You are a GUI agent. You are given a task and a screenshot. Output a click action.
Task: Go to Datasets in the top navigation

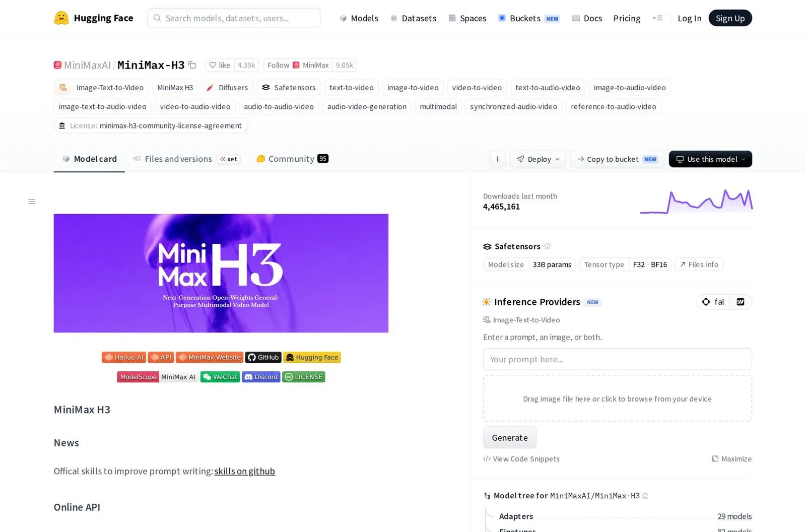click(414, 18)
